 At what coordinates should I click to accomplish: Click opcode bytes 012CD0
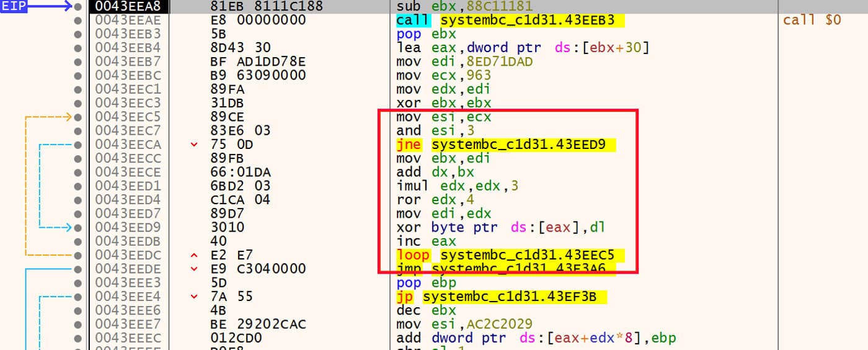[x=236, y=338]
